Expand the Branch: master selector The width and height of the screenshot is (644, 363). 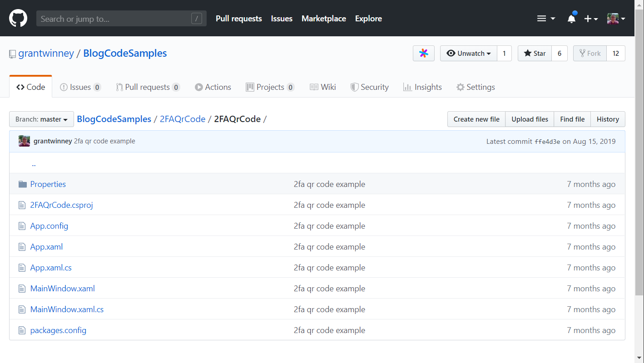click(41, 119)
